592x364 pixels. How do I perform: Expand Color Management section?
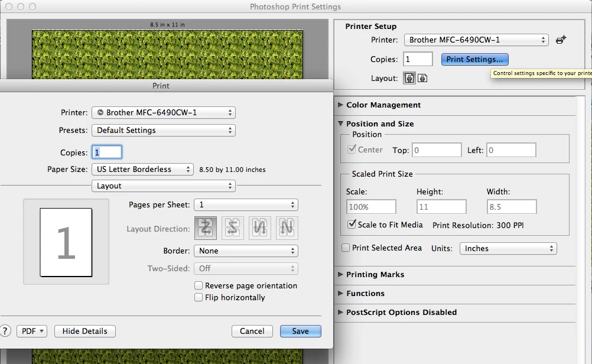pos(340,105)
